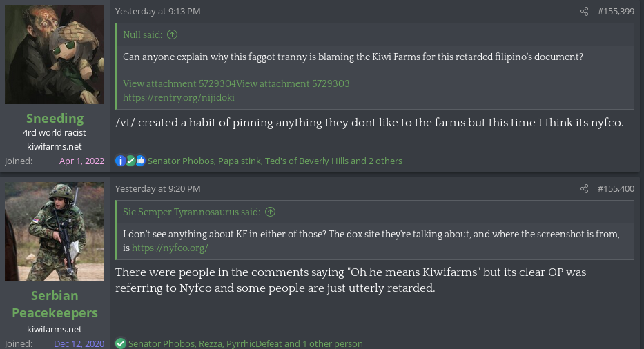This screenshot has width=644, height=349.
Task: View Sneeding's user profile name
Action: 55,118
